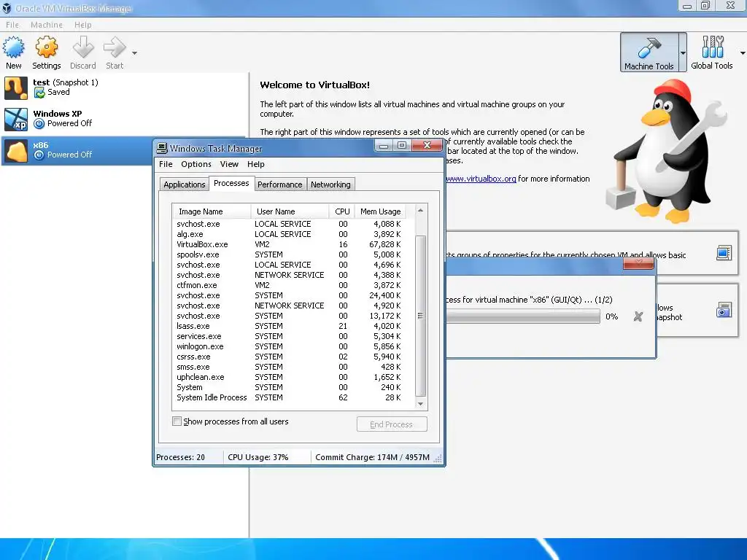Click the Saved state icon under test
This screenshot has width=747, height=560.
(x=39, y=93)
